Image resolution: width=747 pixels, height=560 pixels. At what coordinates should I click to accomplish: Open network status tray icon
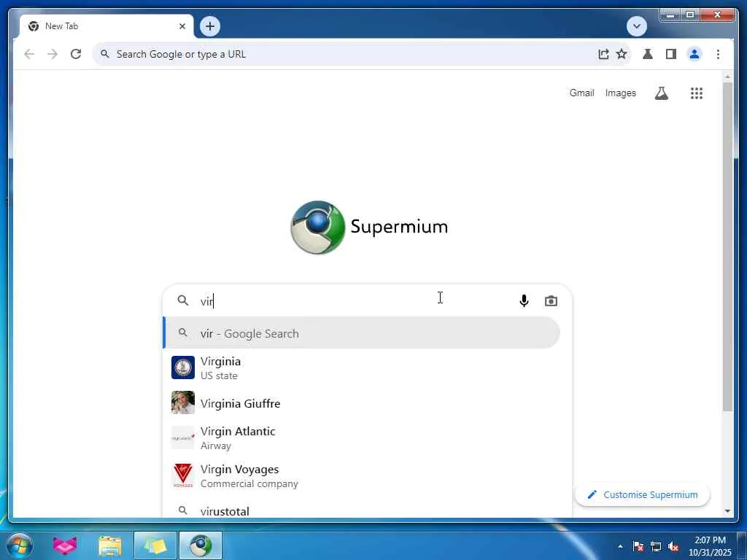click(656, 546)
